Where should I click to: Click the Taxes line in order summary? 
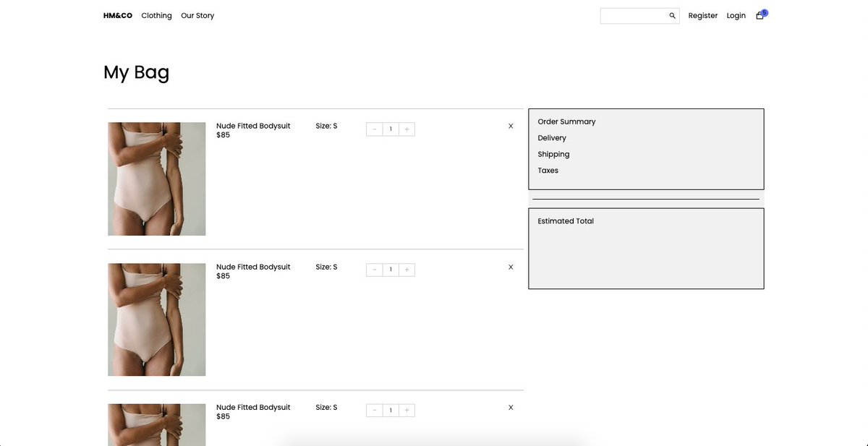(x=548, y=171)
